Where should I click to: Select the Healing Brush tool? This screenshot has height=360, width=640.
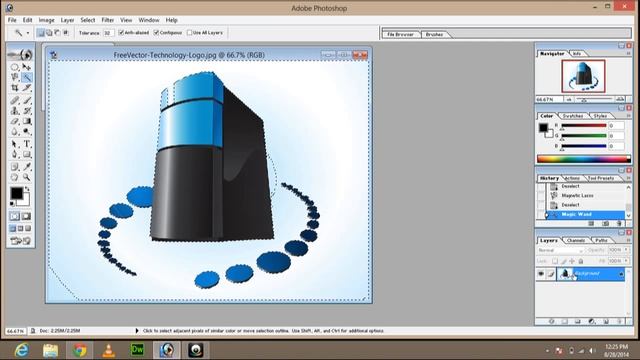click(x=15, y=100)
